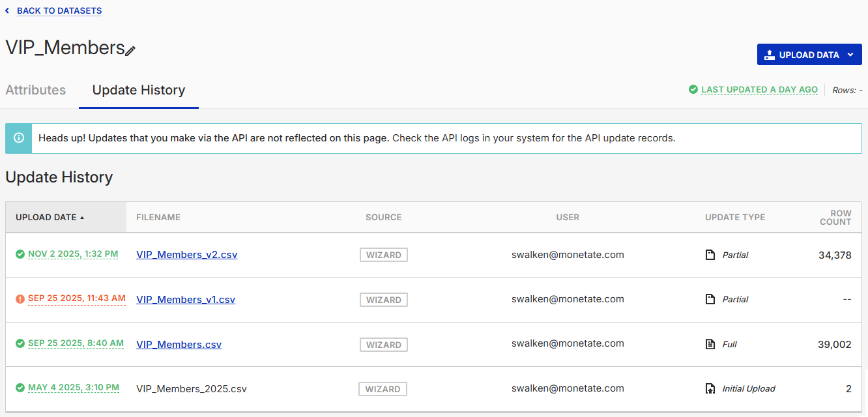Switch to the Attributes tab
Image resolution: width=868 pixels, height=417 pixels.
coord(36,90)
